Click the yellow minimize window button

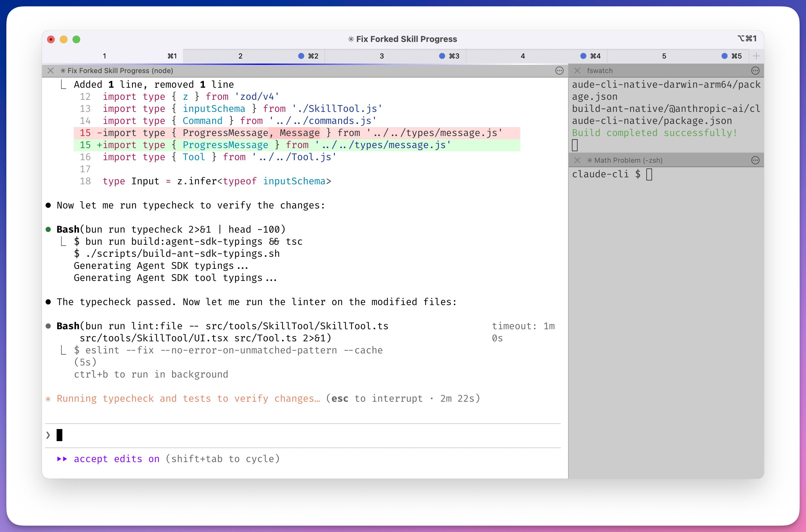[64, 39]
